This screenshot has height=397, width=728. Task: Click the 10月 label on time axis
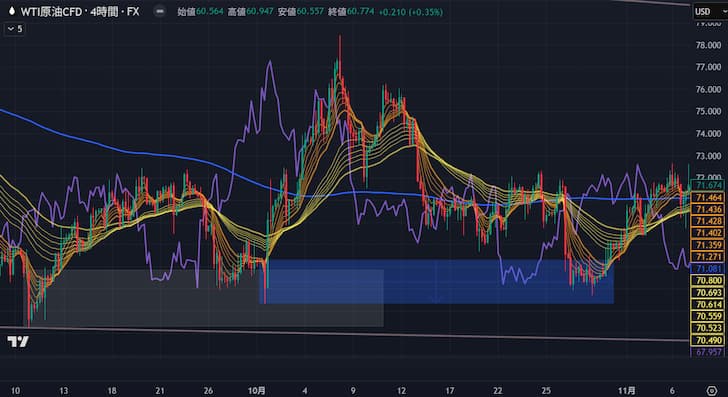tap(256, 390)
